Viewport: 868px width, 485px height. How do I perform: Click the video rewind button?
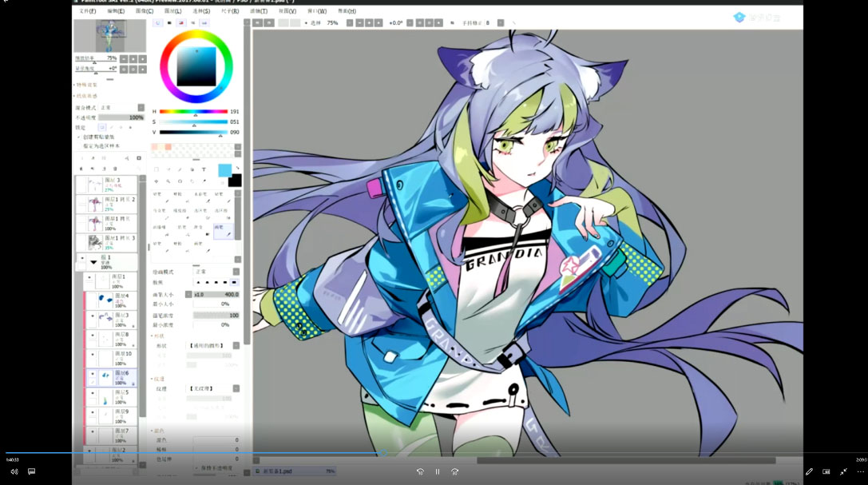click(420, 471)
